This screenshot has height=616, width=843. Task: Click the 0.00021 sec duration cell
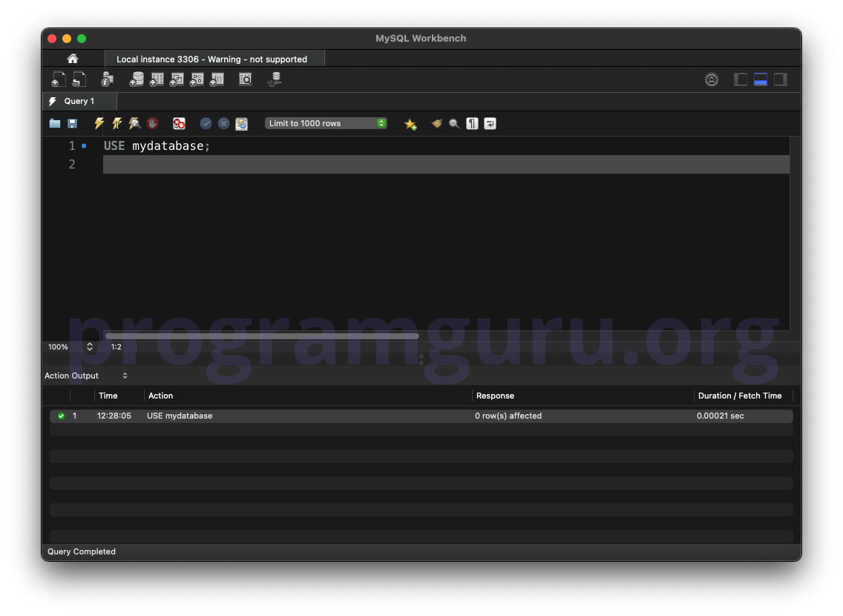[x=721, y=416]
